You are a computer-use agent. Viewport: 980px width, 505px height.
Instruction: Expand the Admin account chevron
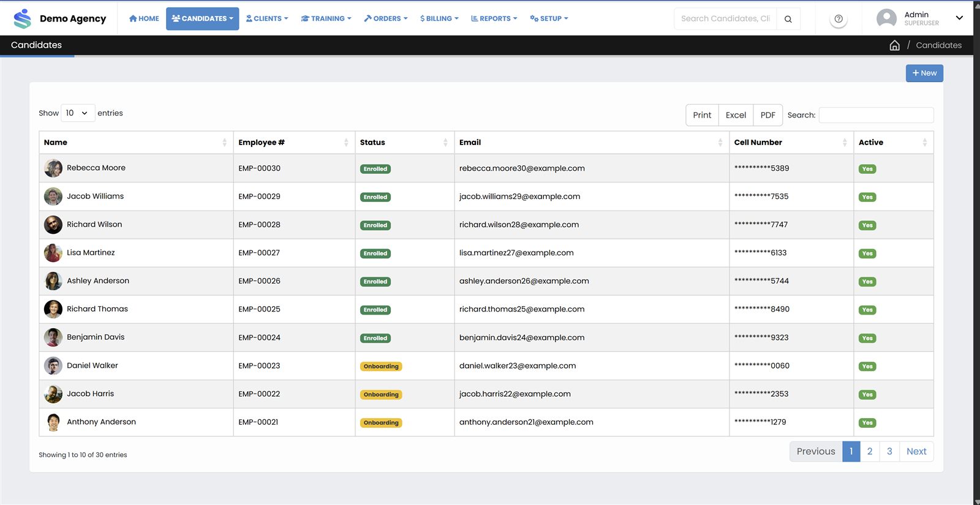click(959, 18)
